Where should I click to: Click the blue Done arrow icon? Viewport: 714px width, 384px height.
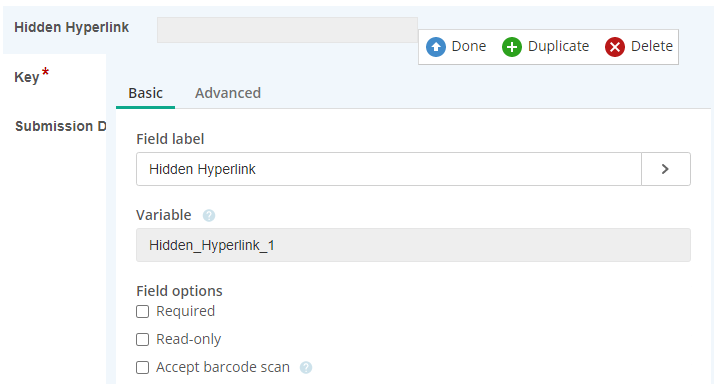[436, 47]
